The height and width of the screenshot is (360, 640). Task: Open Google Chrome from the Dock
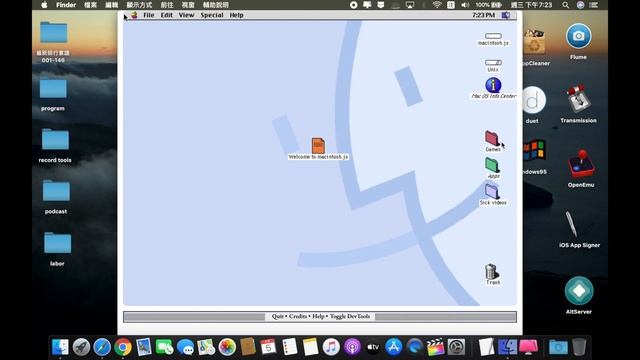click(x=123, y=347)
